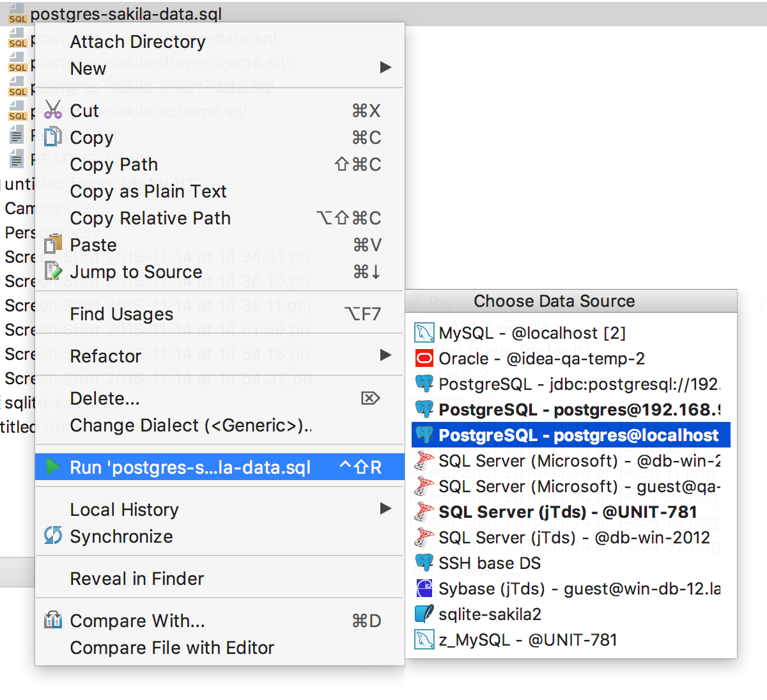Select Find Usages menu entry
767x700 pixels.
coord(121,315)
